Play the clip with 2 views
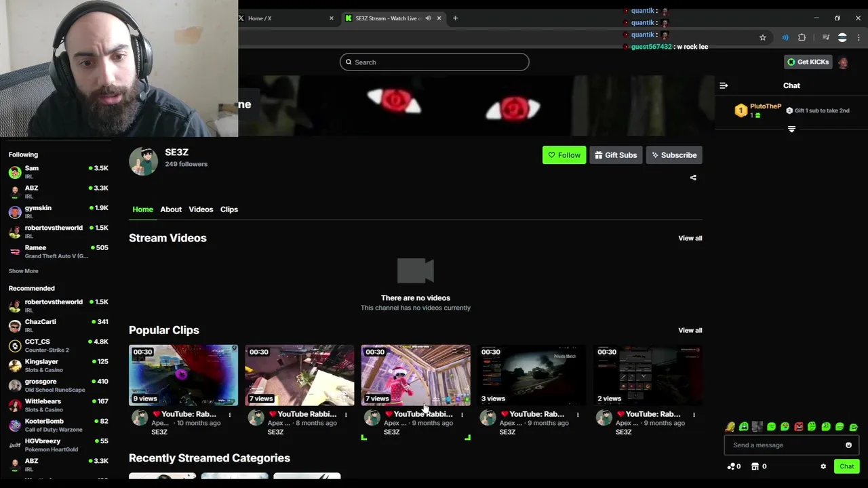This screenshot has height=488, width=868. [x=648, y=375]
